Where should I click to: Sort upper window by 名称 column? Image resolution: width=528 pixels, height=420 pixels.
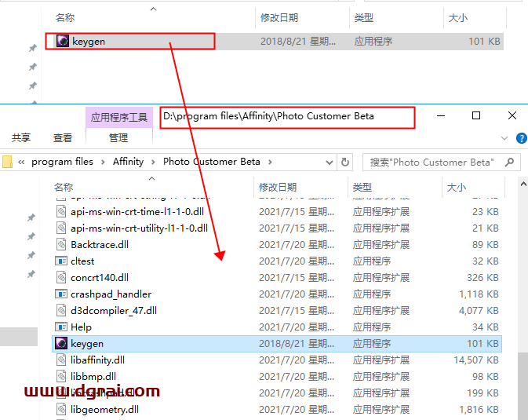pos(64,17)
